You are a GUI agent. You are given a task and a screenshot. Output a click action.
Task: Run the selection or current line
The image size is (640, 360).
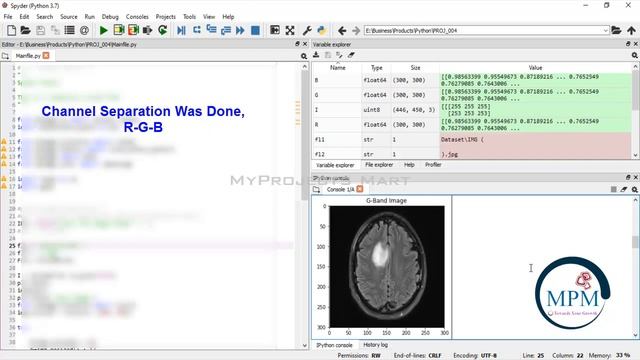click(x=147, y=30)
